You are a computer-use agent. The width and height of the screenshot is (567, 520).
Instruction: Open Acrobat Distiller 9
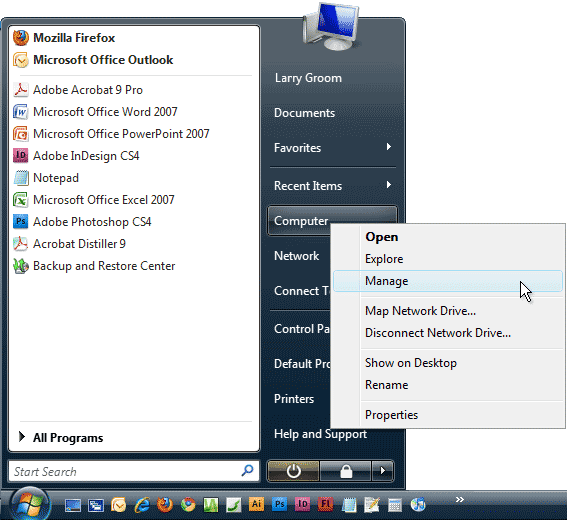[x=69, y=244]
